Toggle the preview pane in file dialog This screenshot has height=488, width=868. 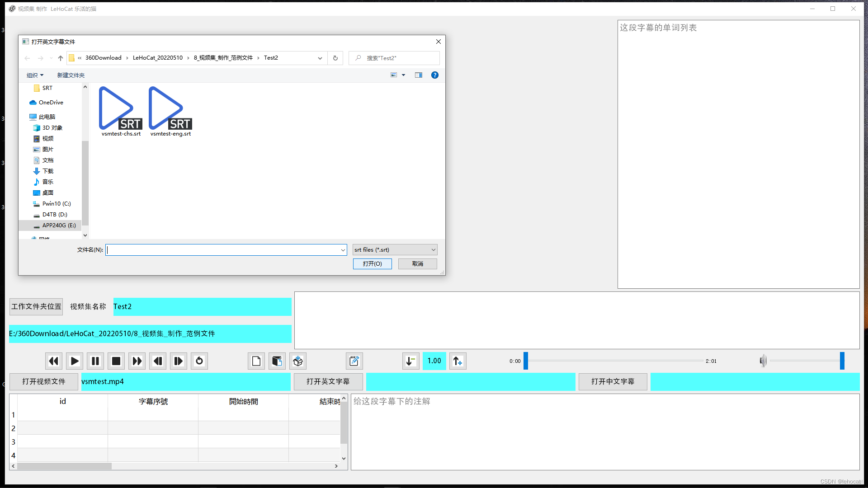419,75
